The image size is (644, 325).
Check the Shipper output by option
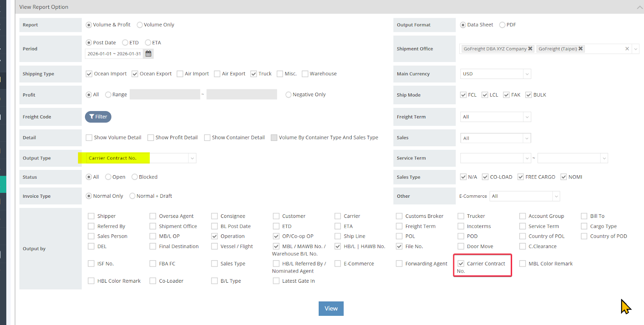[x=91, y=216]
